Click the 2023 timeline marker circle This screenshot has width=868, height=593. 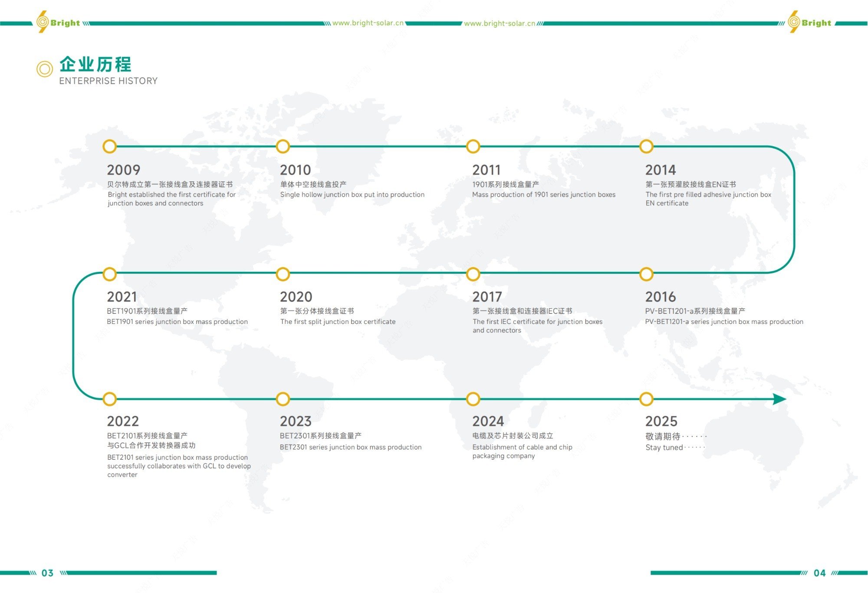tap(283, 399)
